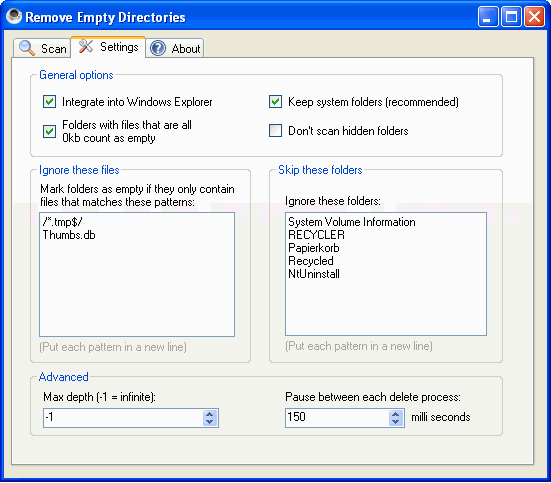Image resolution: width=551 pixels, height=483 pixels.
Task: Switch to the Scan tab
Action: pos(43,48)
